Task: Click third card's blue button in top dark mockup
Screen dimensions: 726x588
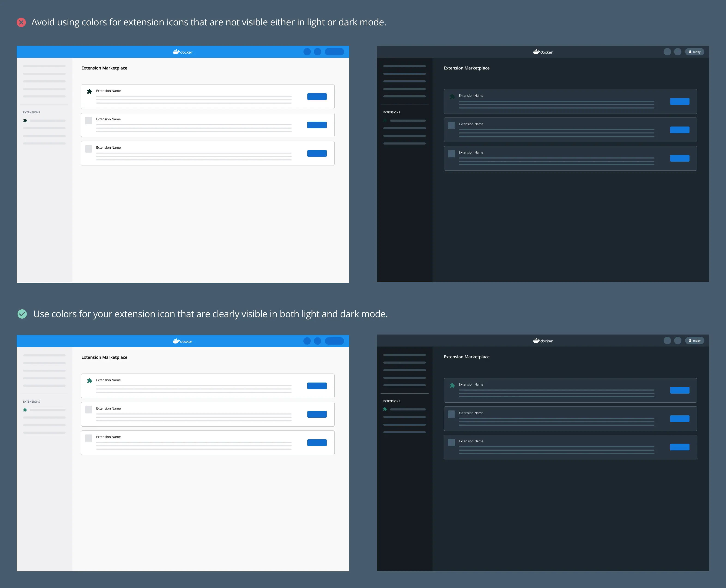Action: coord(679,158)
